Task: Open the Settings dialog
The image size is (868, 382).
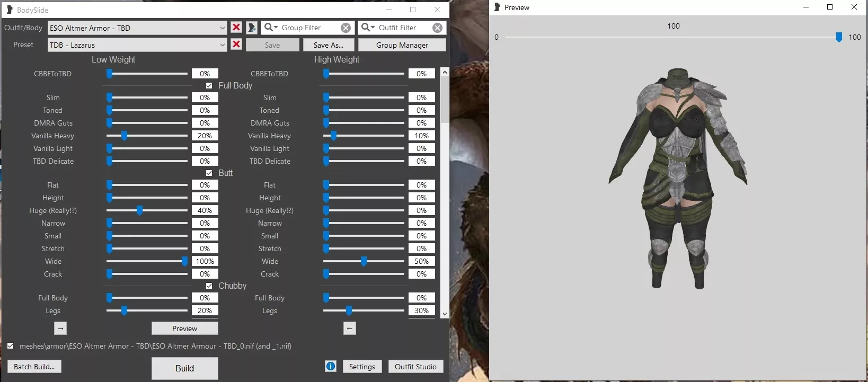Action: tap(362, 367)
